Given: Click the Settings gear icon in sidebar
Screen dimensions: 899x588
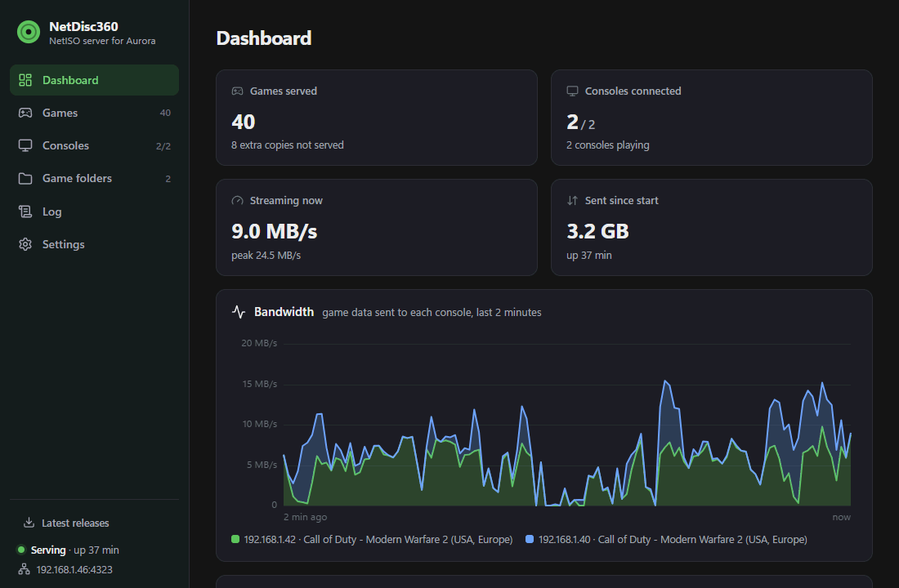Looking at the screenshot, I should [25, 244].
